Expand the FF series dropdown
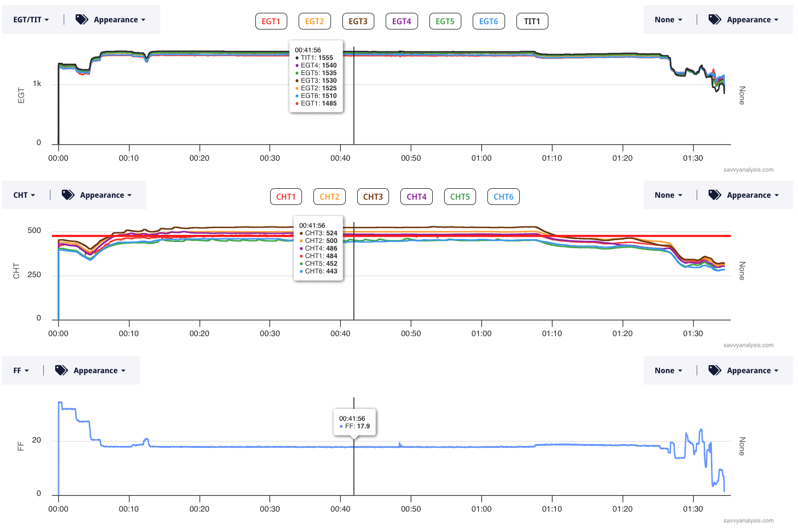Screen dimensions: 798x532 [21, 370]
